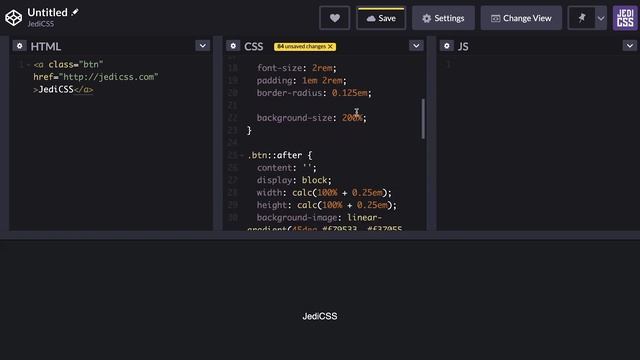This screenshot has height=360, width=640.
Task: Open pen Settings
Action: (x=443, y=18)
